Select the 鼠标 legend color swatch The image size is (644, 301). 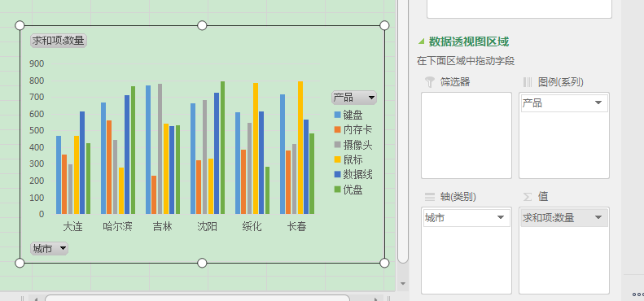point(338,159)
